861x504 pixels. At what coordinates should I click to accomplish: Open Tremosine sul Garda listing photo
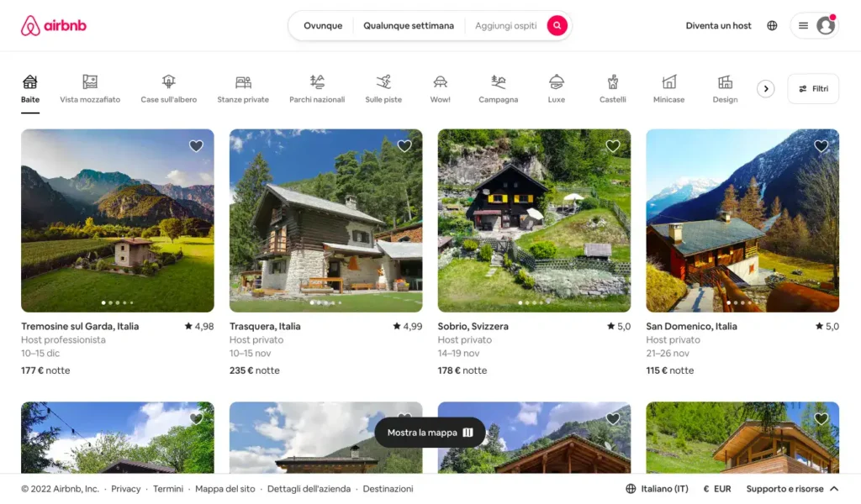click(x=118, y=220)
